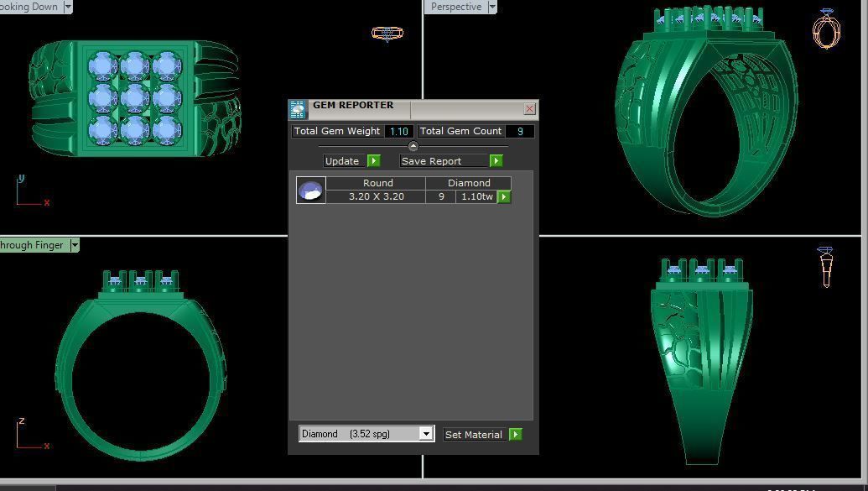Click the Round shape cell
This screenshot has height=491, width=868.
tap(376, 183)
